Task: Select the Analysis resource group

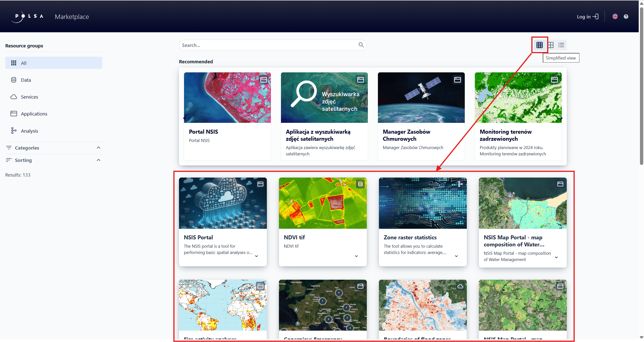Action: 29,131
